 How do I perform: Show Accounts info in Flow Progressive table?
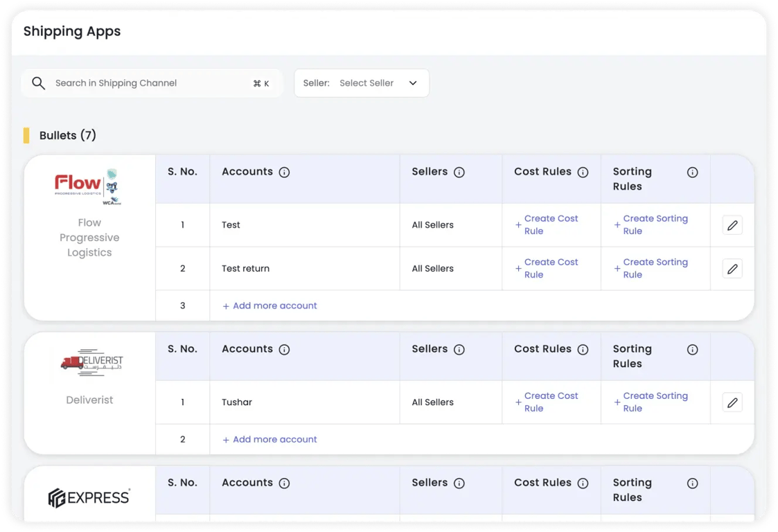(x=284, y=172)
